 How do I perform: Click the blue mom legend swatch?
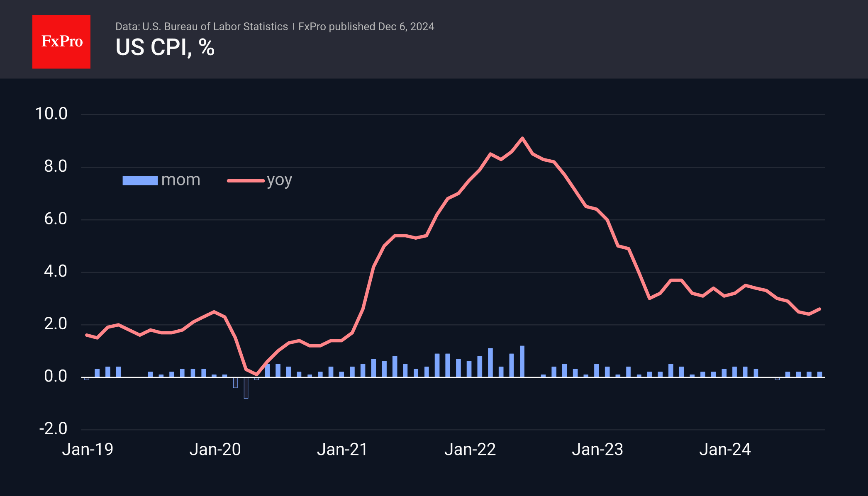pos(140,180)
